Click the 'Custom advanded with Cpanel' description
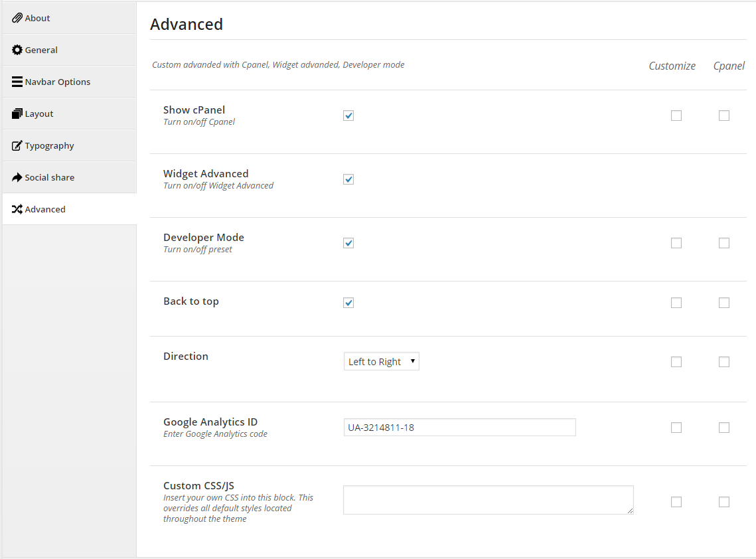The width and height of the screenshot is (756, 559). 278,64
